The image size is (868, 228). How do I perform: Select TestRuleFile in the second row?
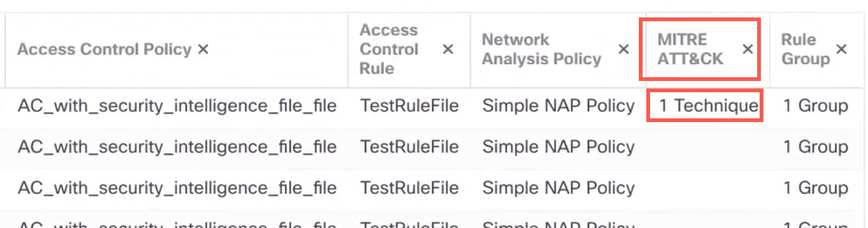409,147
